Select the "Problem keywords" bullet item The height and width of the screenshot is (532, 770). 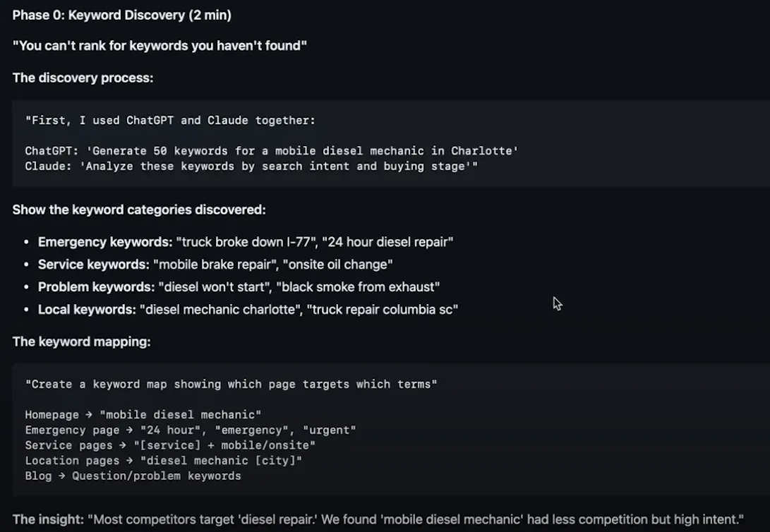(239, 287)
